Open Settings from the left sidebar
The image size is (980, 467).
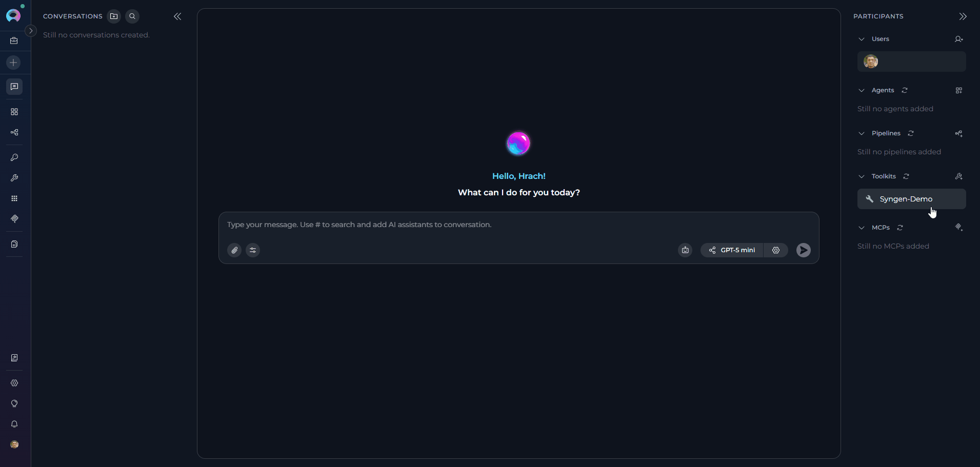click(14, 383)
